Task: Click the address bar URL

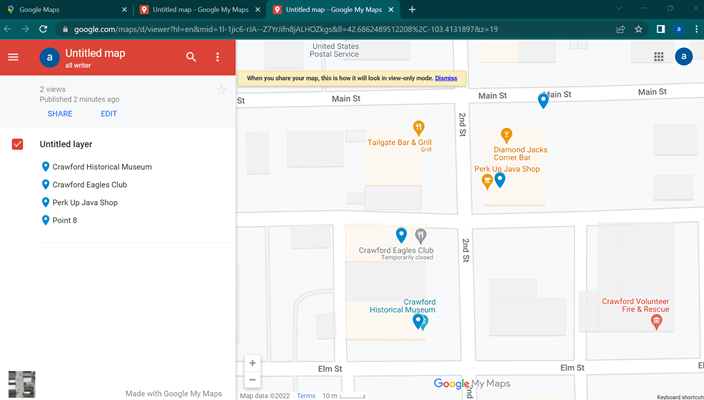Action: 286,29
